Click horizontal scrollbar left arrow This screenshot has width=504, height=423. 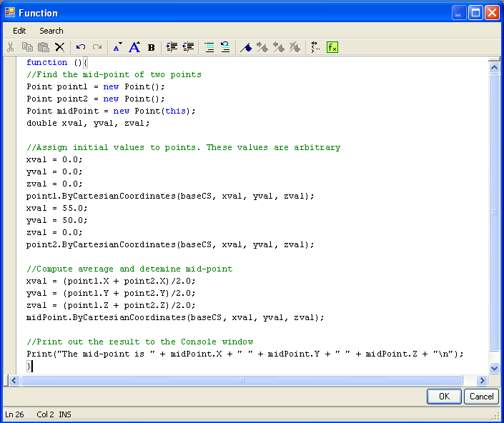pyautogui.click(x=14, y=381)
